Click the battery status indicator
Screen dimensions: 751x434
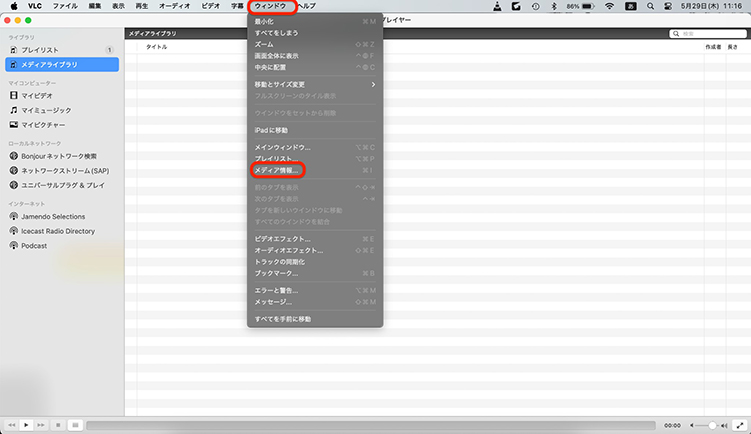pos(580,6)
